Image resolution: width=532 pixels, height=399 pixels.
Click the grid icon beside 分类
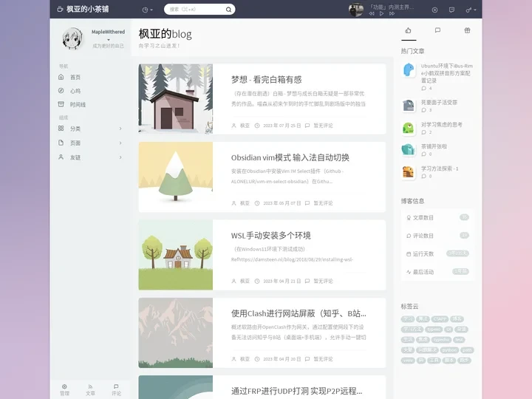pyautogui.click(x=61, y=129)
